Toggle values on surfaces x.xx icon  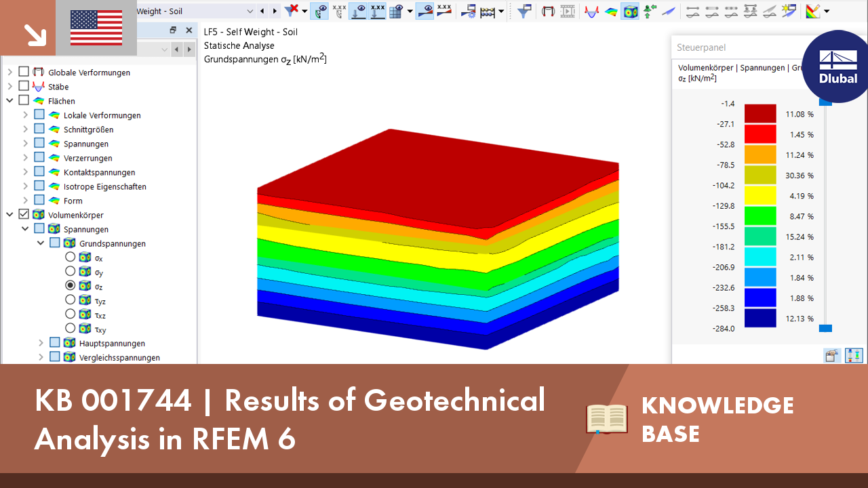378,11
